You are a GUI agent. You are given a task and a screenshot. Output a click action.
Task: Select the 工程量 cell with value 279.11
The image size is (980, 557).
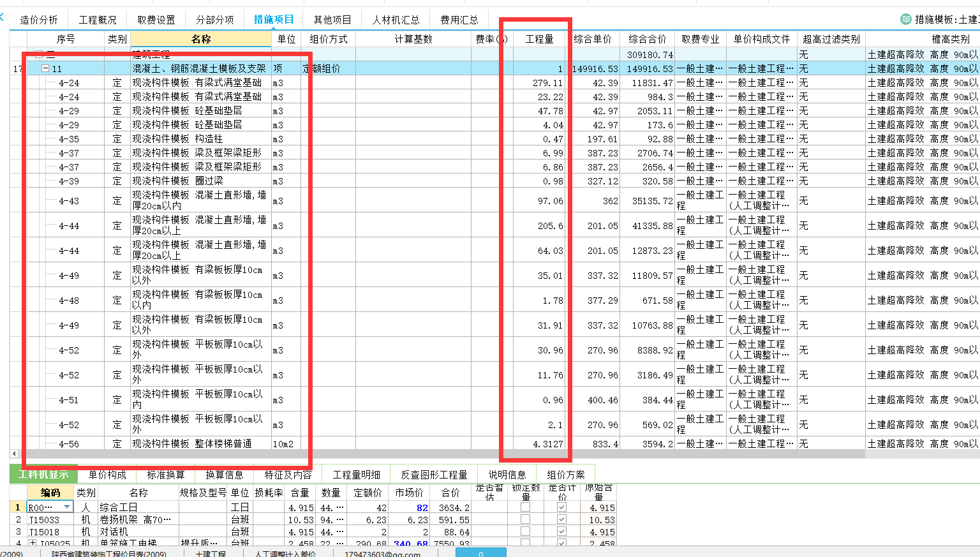point(539,83)
